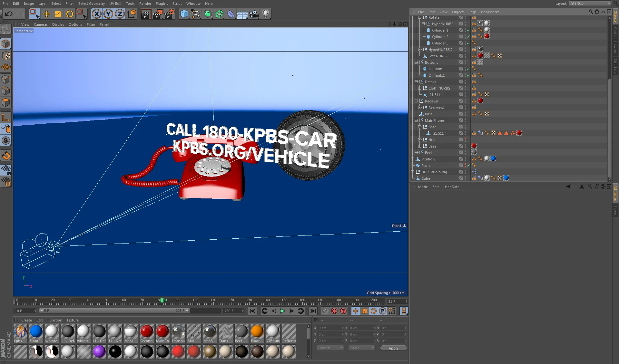This screenshot has height=364, width=619.
Task: Activate the Rotate tool
Action: (x=70, y=14)
